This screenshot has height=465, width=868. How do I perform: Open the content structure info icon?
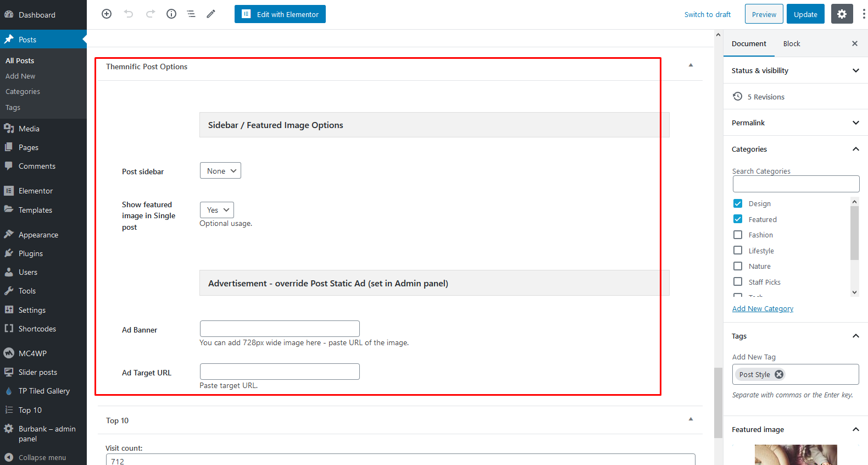click(x=171, y=14)
